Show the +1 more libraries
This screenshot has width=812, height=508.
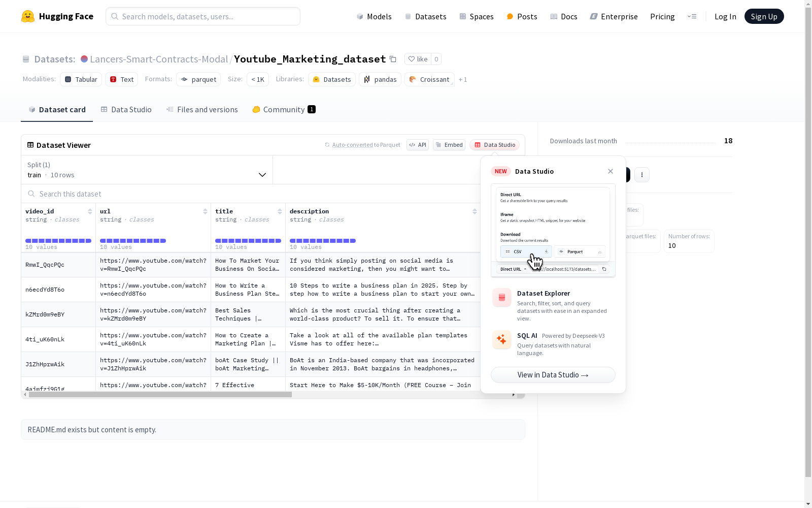point(463,79)
